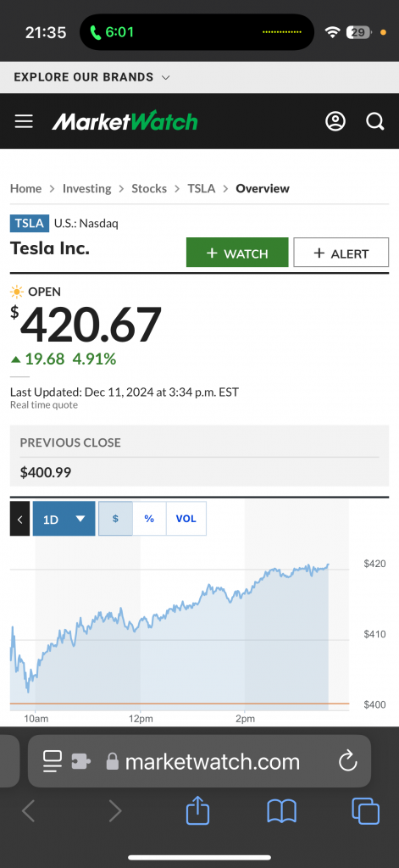Open the Safari share sheet
This screenshot has height=868, width=399.
[x=197, y=811]
